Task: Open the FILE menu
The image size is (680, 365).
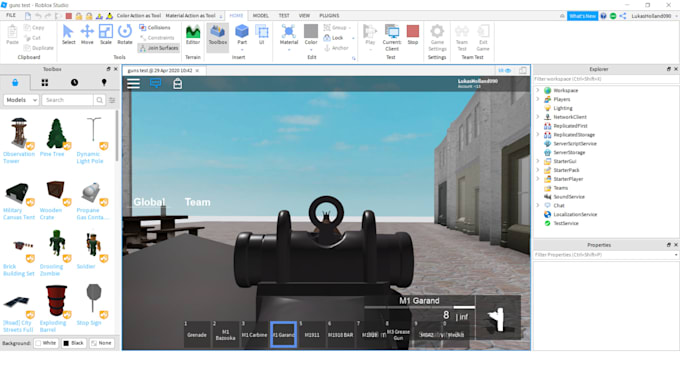Action: 11,15
